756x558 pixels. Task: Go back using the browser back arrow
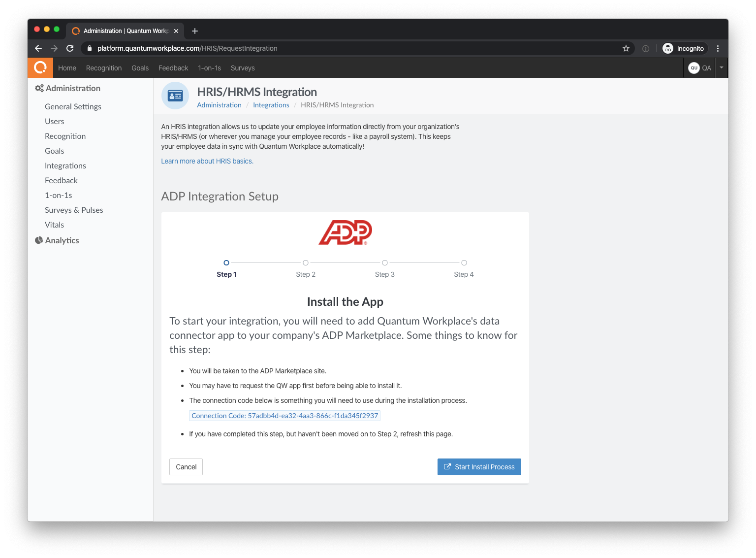click(x=38, y=48)
